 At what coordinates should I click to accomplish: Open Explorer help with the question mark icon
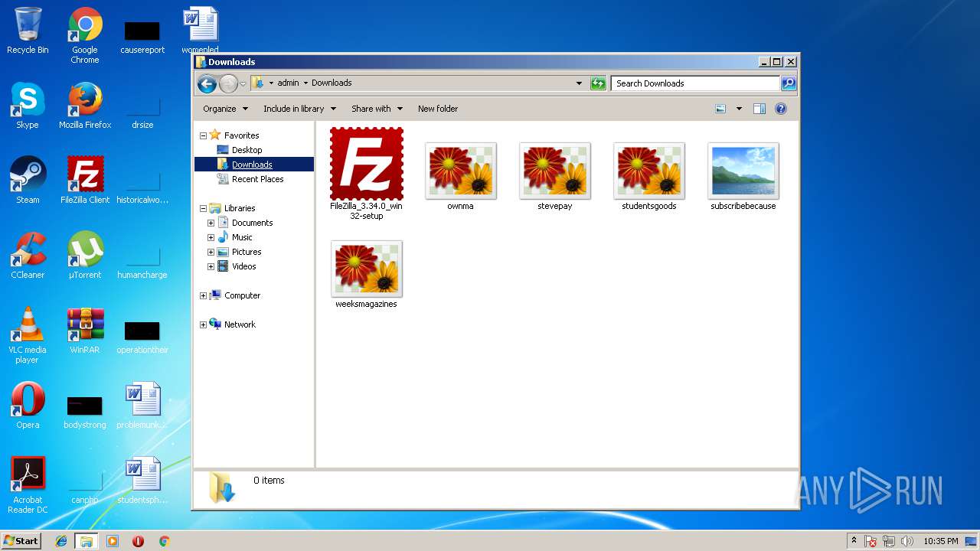(x=781, y=109)
